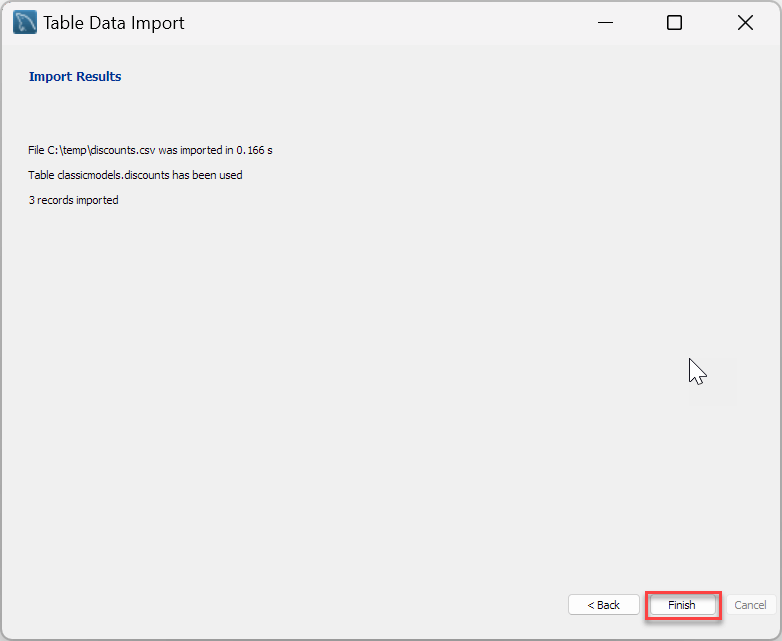Close the Table Data Import dialog
Viewport: 782px width, 641px height.
[745, 23]
